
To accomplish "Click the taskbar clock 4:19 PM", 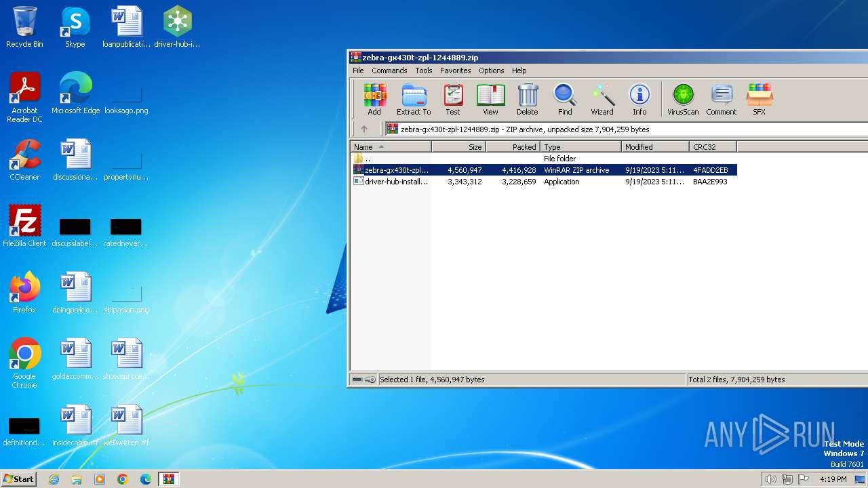I will click(833, 479).
